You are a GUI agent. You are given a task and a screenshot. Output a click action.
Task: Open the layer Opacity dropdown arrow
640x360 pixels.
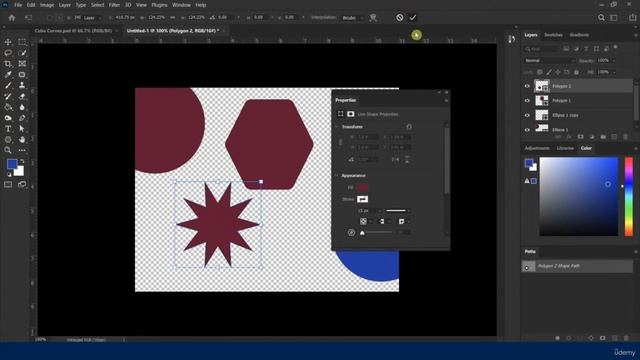pyautogui.click(x=613, y=60)
